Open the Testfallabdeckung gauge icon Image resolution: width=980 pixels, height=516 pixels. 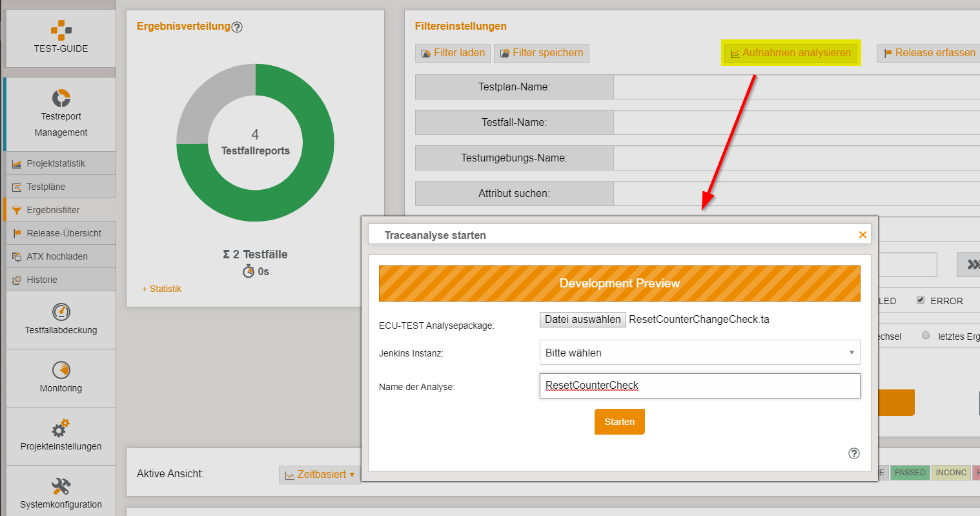(x=61, y=312)
